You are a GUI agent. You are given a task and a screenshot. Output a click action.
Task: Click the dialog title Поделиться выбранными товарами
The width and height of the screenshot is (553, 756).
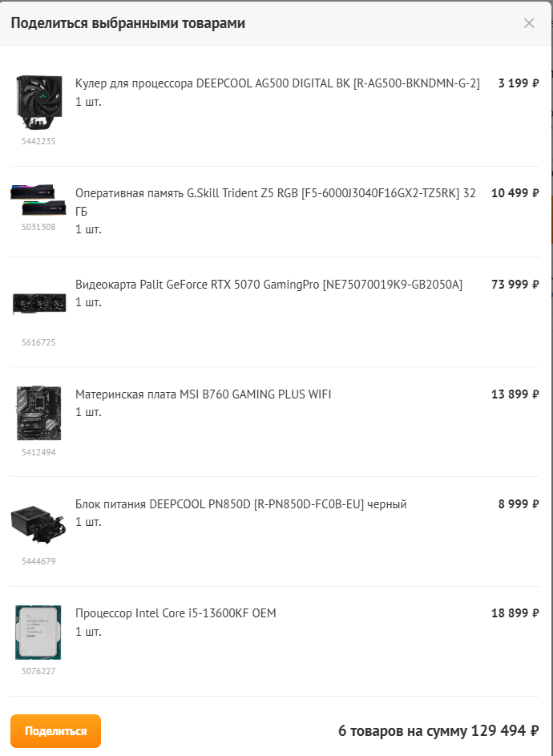point(127,23)
